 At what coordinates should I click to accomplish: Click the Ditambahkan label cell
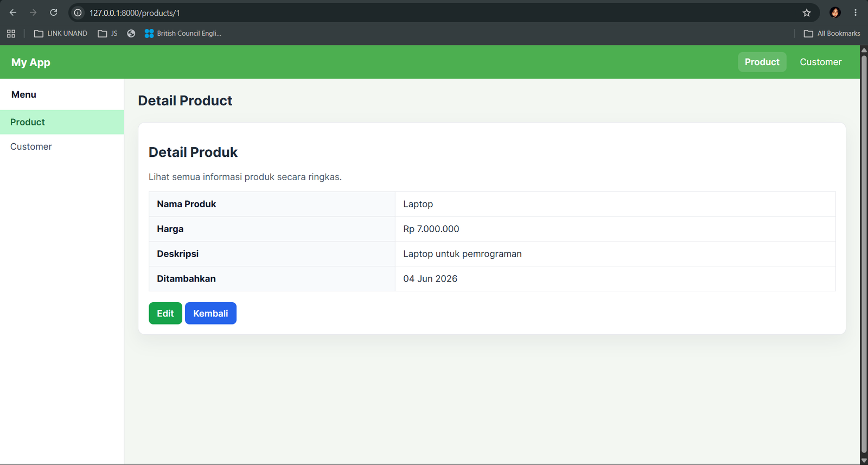point(272,278)
